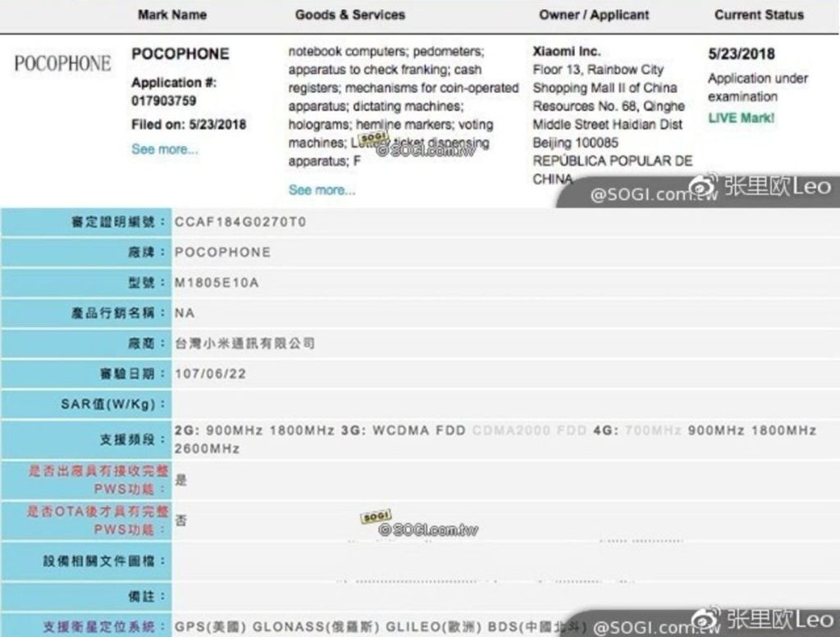Click the review date 107/06/22

(x=210, y=374)
